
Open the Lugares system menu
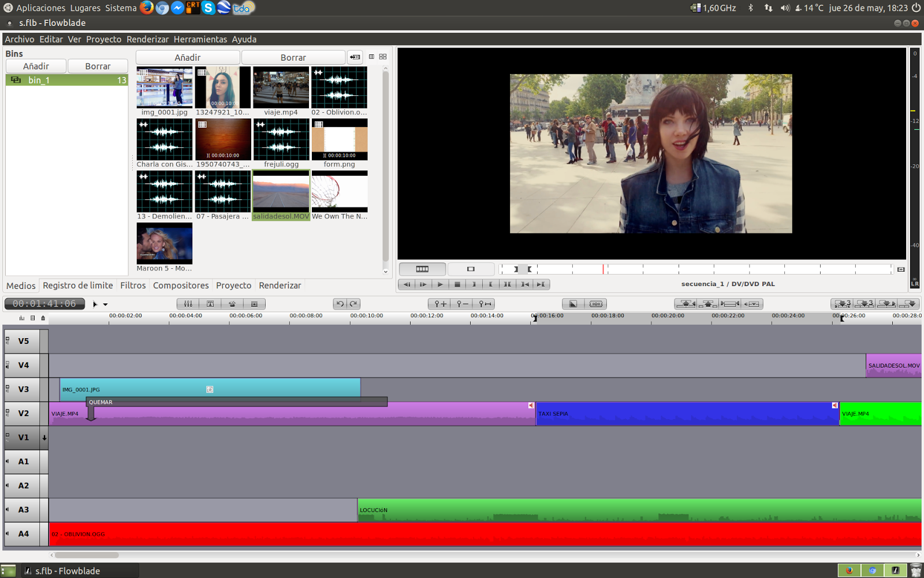[85, 8]
